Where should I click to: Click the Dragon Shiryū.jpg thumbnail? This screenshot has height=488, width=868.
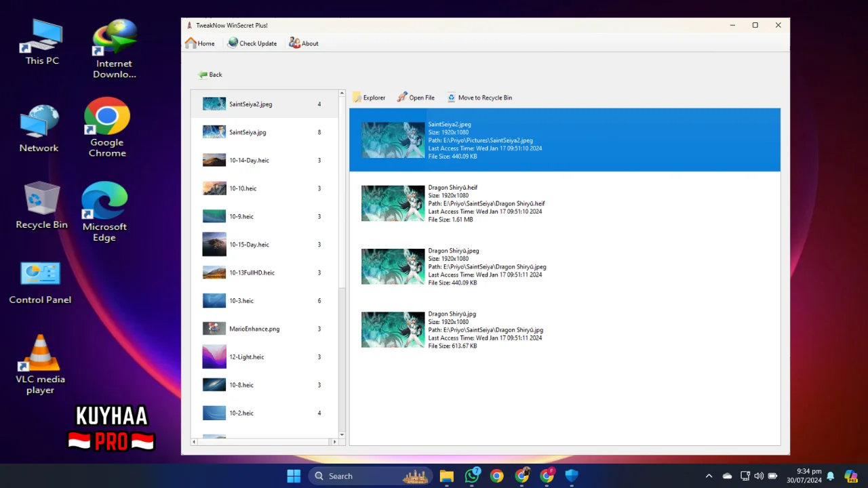(x=393, y=329)
